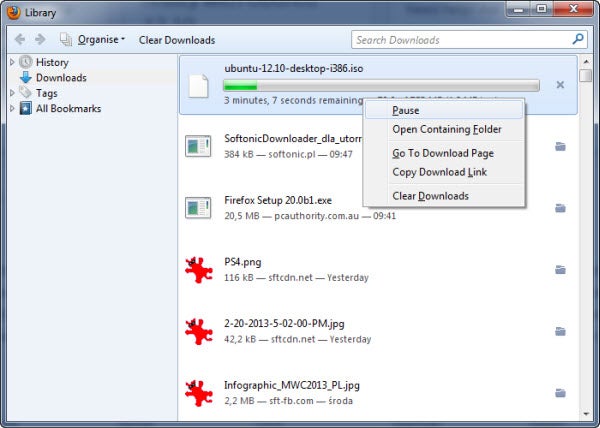
Task: Select the Firefox Setup 20.0b1.exe name
Action: pyautogui.click(x=278, y=200)
